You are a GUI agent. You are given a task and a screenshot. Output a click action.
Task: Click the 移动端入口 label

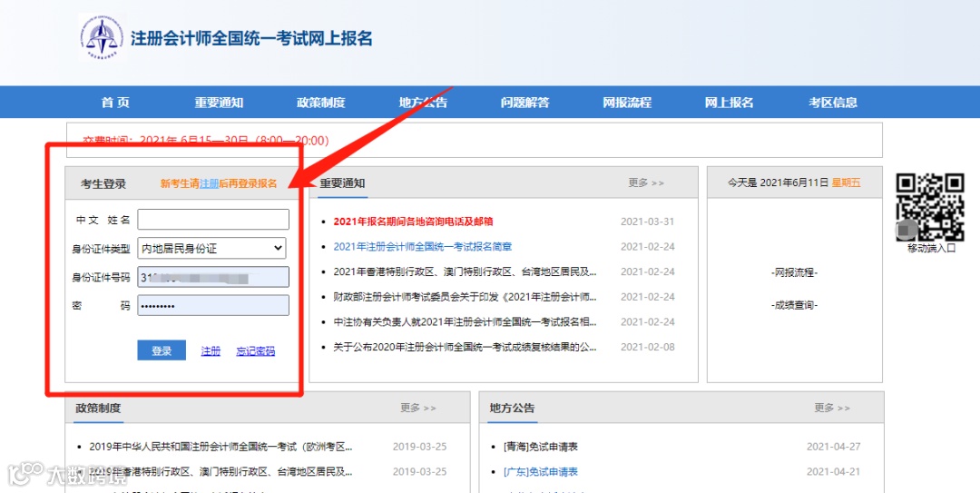(932, 248)
